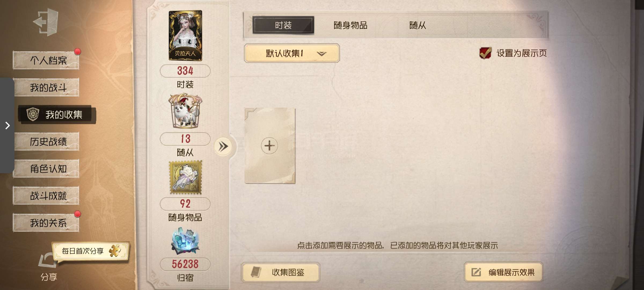644x290 pixels.
Task: Click the exit door icon
Action: [46, 22]
